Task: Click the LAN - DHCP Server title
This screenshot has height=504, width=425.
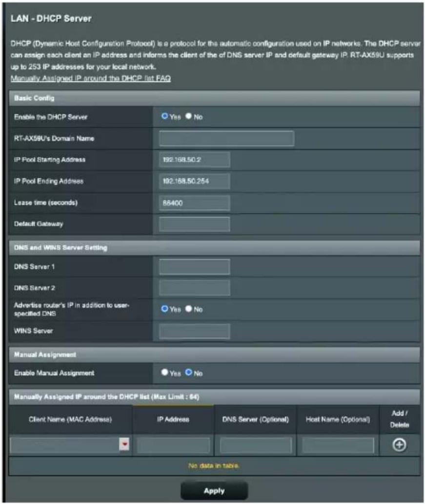Action: (x=51, y=19)
